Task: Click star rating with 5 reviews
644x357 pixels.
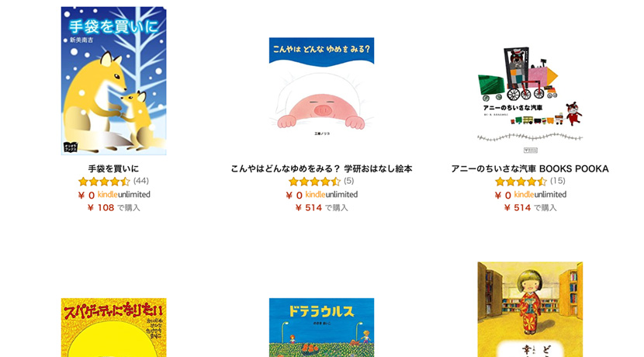Action: [314, 181]
